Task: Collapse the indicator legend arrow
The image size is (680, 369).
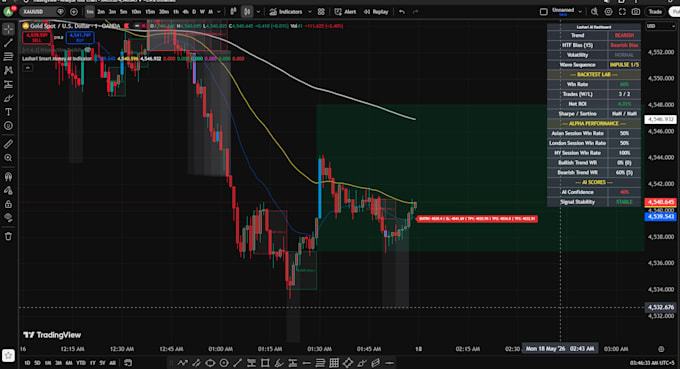Action: point(27,68)
